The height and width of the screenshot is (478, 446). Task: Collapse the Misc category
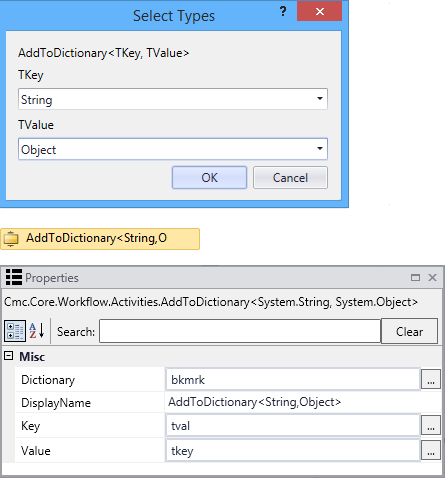pos(9,356)
